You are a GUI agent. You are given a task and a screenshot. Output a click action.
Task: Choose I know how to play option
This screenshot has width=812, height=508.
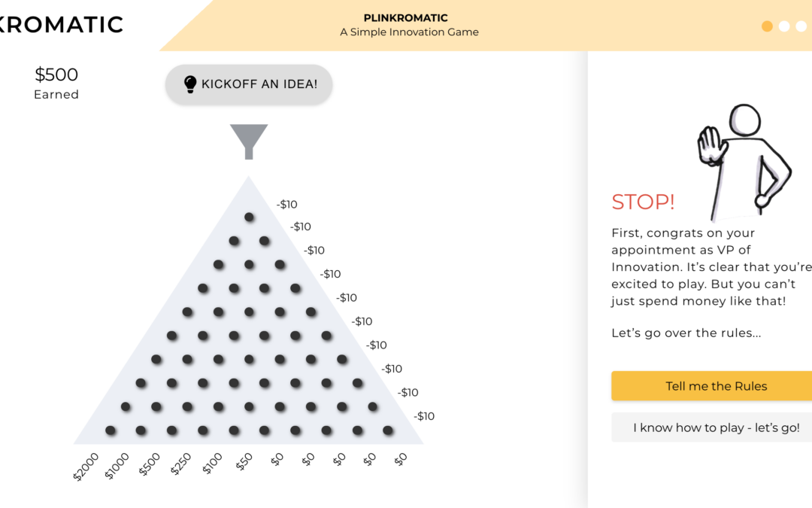715,427
